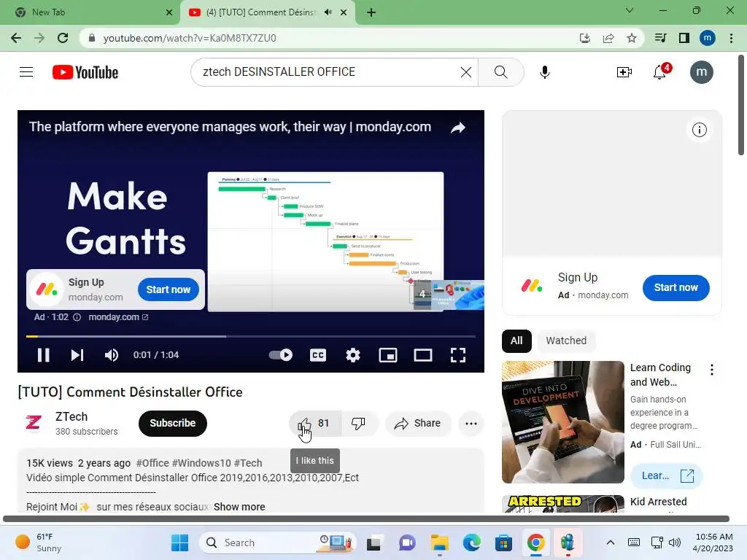Image resolution: width=747 pixels, height=560 pixels.
Task: Open options menu for Learn Coding ad
Action: coord(712,370)
